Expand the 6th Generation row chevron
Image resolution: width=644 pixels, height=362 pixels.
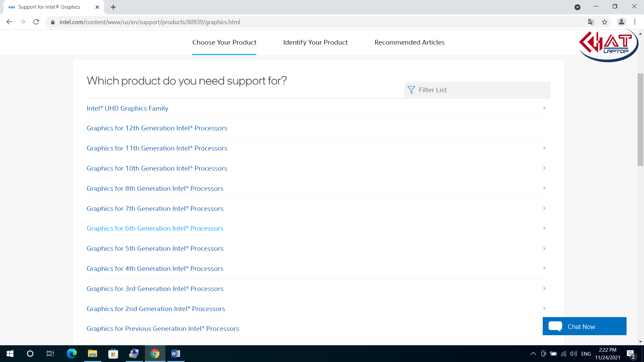(x=544, y=228)
